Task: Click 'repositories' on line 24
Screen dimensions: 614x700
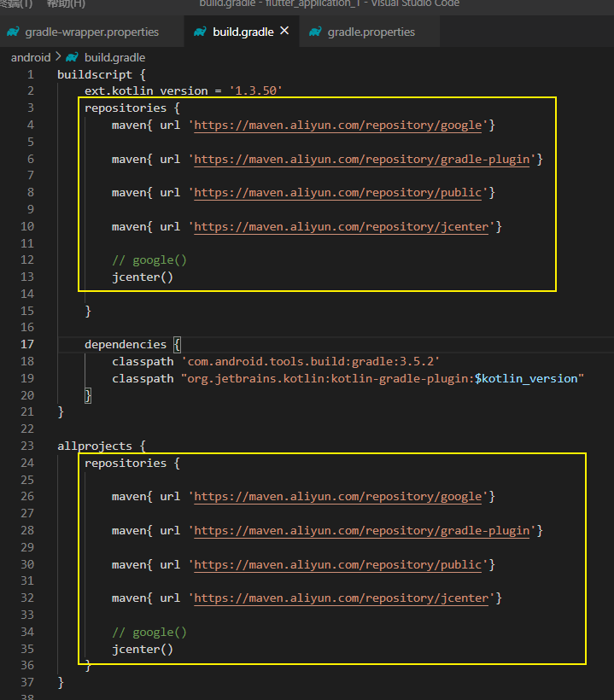Action: [x=126, y=463]
